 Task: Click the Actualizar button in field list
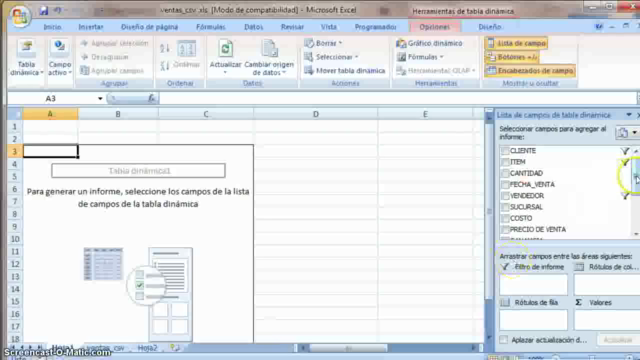point(618,340)
